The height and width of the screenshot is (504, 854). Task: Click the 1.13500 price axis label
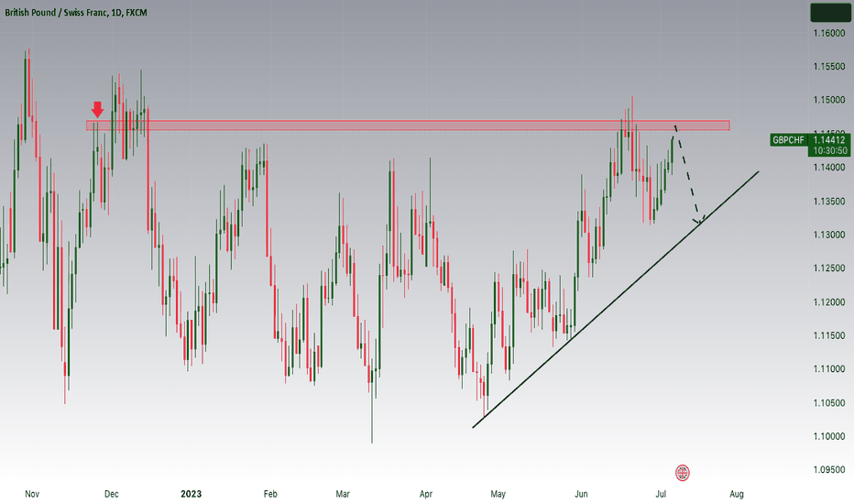[829, 202]
